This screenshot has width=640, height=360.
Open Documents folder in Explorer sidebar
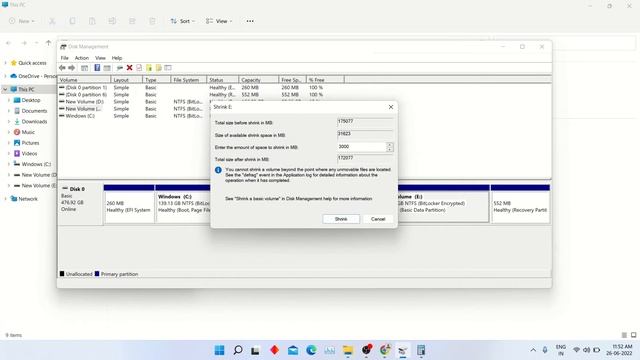click(x=34, y=111)
